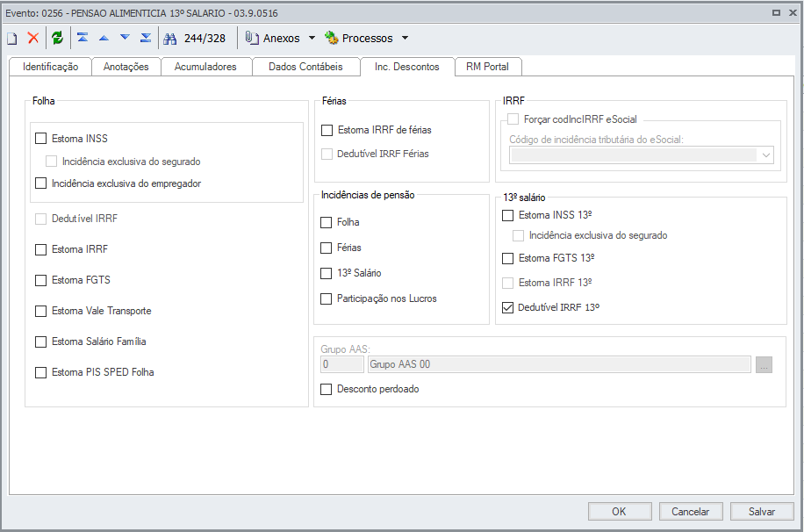The height and width of the screenshot is (532, 804).
Task: Open the Processos dropdown arrow
Action: click(x=406, y=38)
